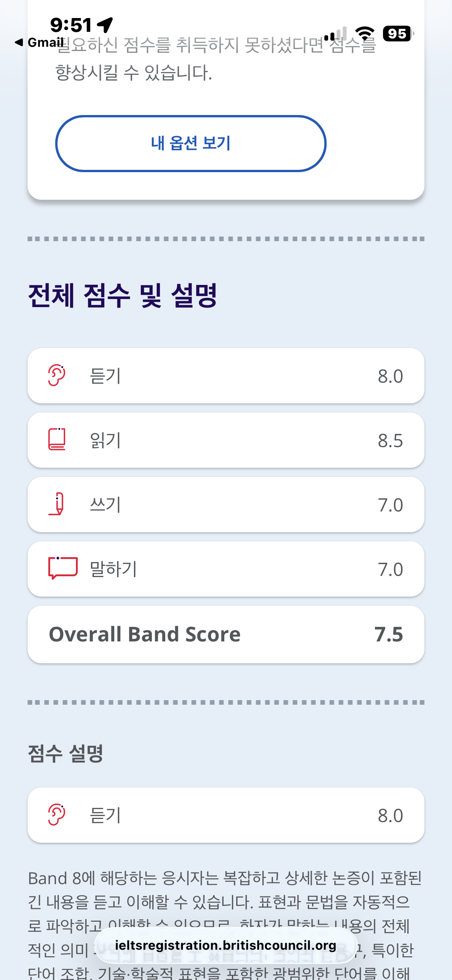The height and width of the screenshot is (980, 452).
Task: Tap the Wi-Fi status icon
Action: [x=365, y=34]
